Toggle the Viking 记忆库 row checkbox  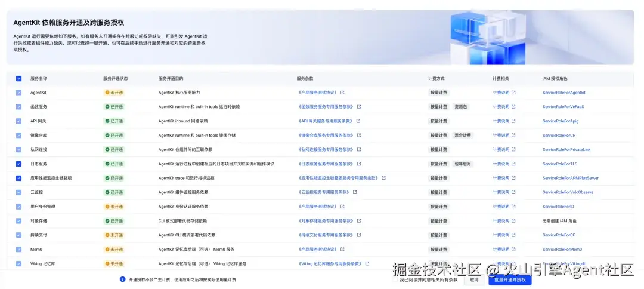tap(18, 263)
